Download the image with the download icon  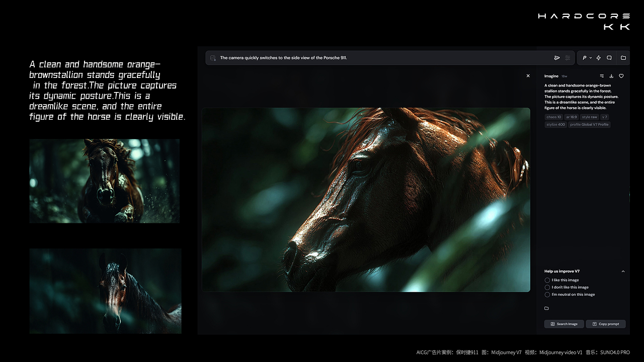pos(611,76)
